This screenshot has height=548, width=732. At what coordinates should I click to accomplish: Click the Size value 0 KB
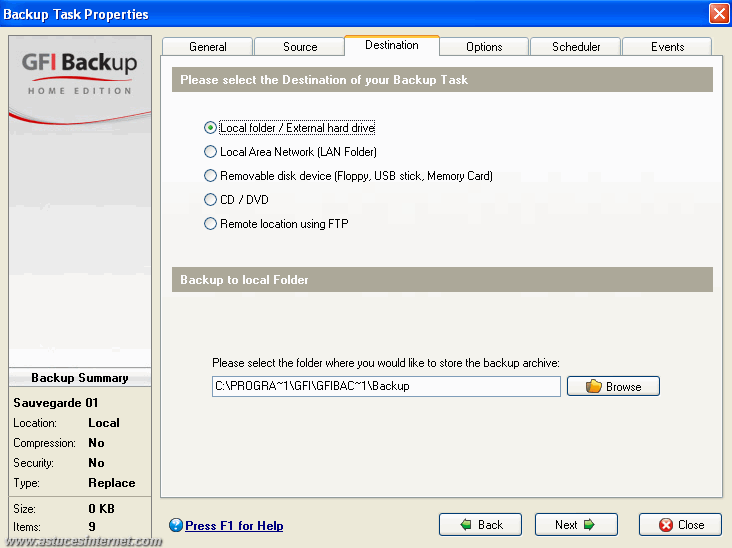tap(101, 508)
